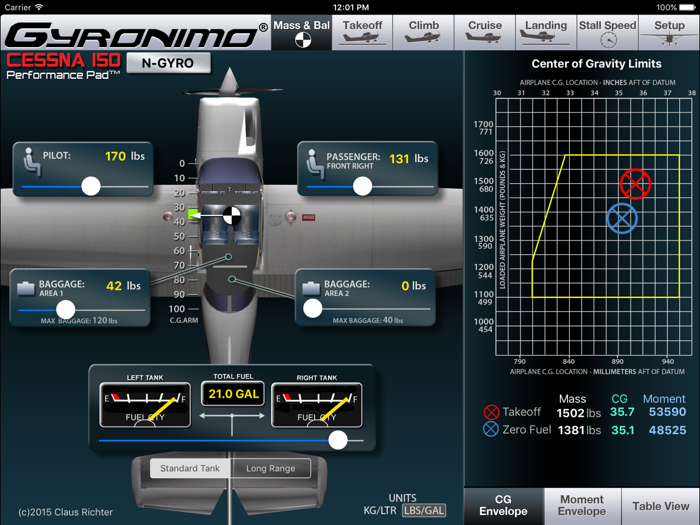The image size is (700, 525).
Task: Click the front right passenger slider knob
Action: click(x=362, y=186)
